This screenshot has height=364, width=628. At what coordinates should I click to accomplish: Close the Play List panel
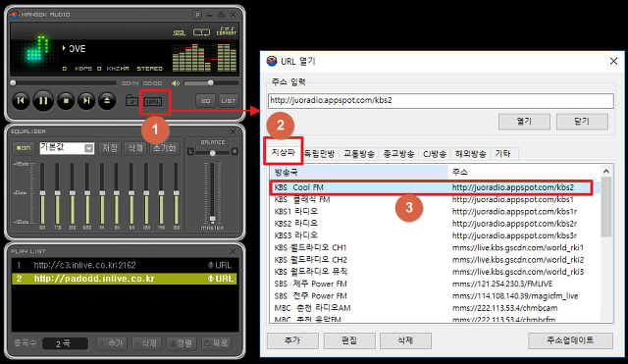coord(234,251)
